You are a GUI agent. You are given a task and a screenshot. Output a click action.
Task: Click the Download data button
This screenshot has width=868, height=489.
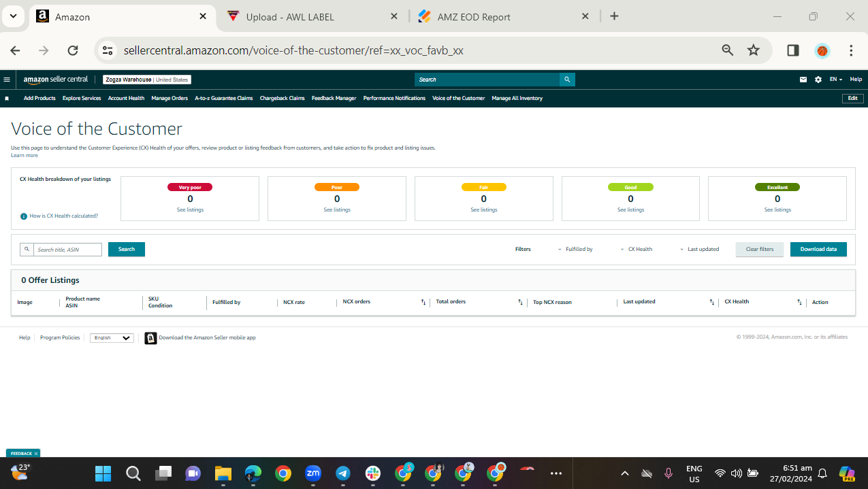click(818, 250)
